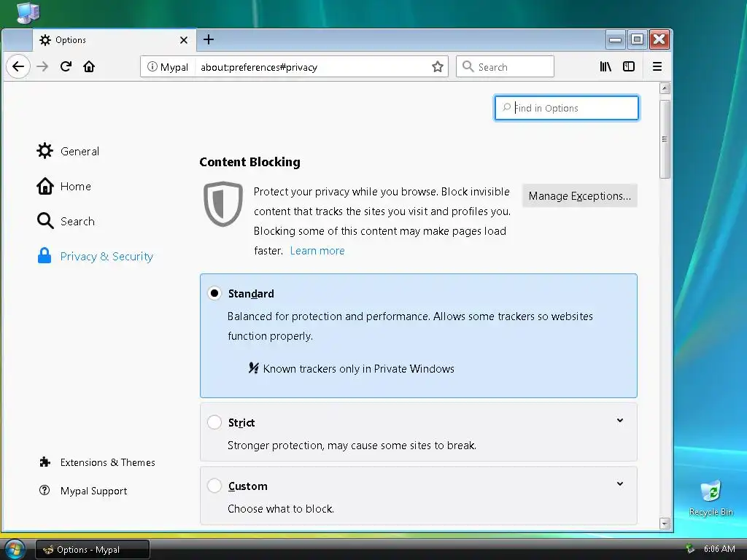Screen dimensions: 747x560
Task: Reload the current page
Action: click(x=66, y=66)
